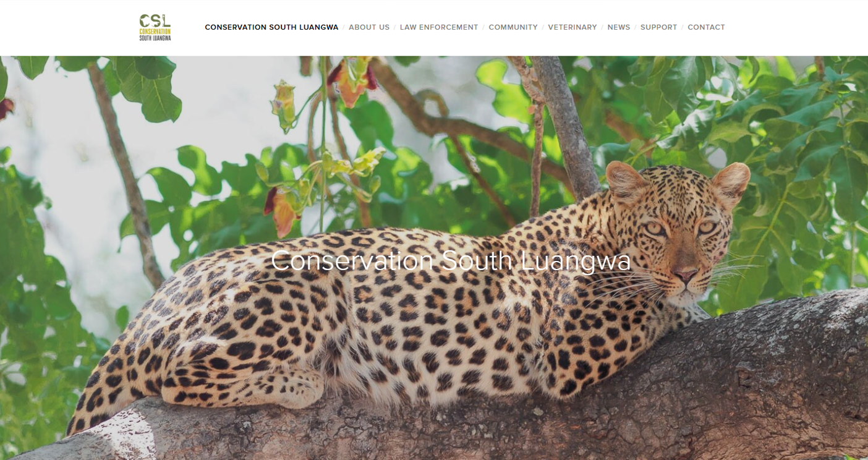Open the About Us menu
Screen dimensions: 868x460
tap(369, 27)
